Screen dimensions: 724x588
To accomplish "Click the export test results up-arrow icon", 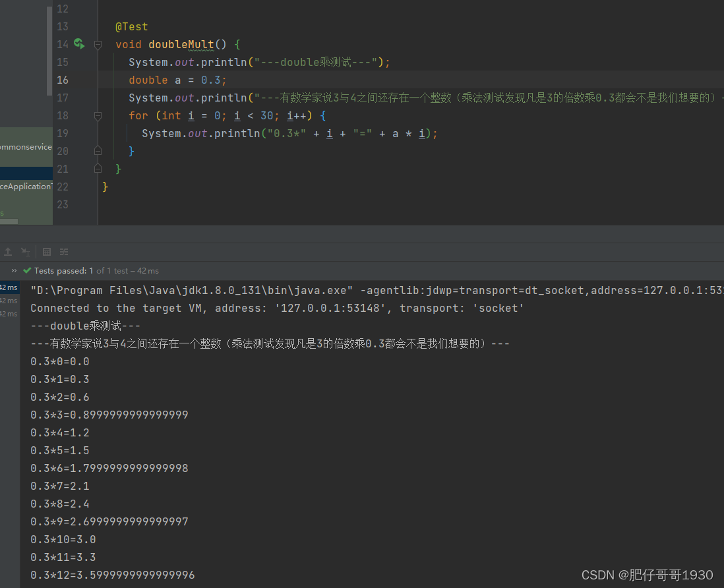I will coord(8,252).
